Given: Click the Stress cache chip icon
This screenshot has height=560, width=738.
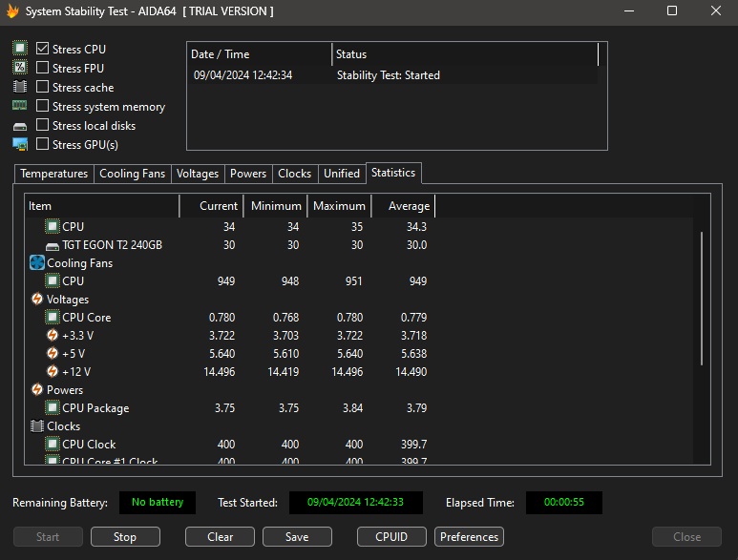Looking at the screenshot, I should (x=20, y=87).
